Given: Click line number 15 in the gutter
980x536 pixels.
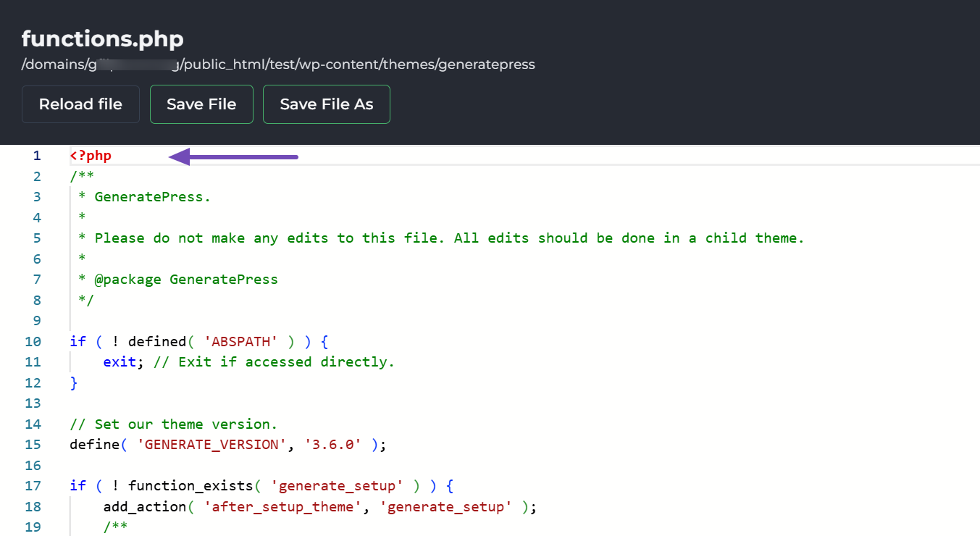Looking at the screenshot, I should 33,445.
